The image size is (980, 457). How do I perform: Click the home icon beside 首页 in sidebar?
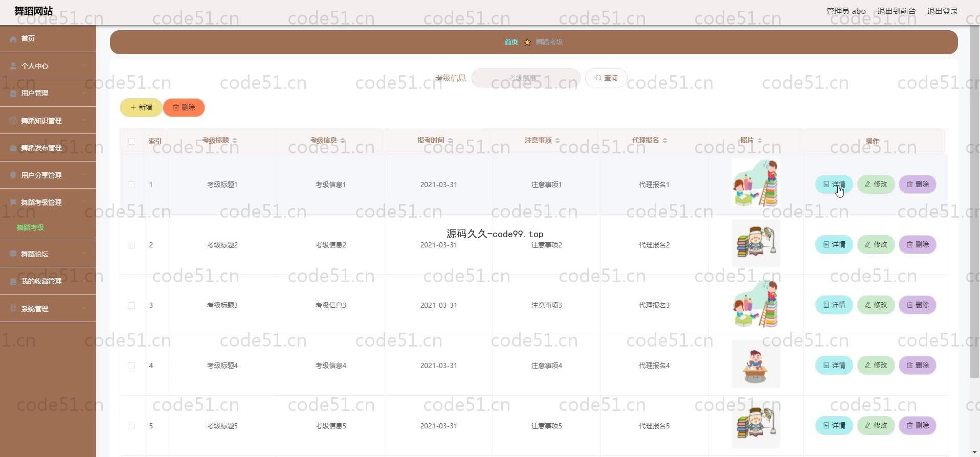coord(13,39)
